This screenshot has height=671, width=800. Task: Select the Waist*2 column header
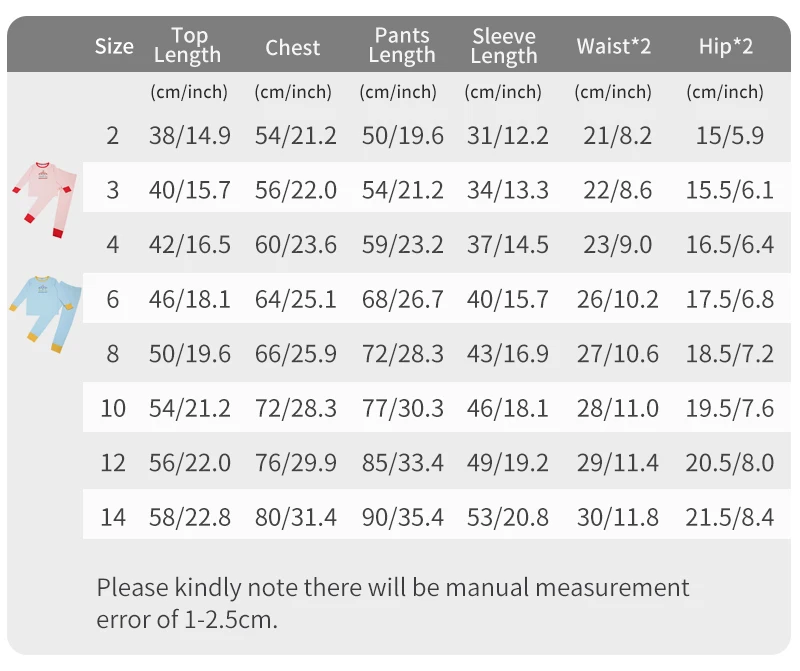pyautogui.click(x=614, y=46)
